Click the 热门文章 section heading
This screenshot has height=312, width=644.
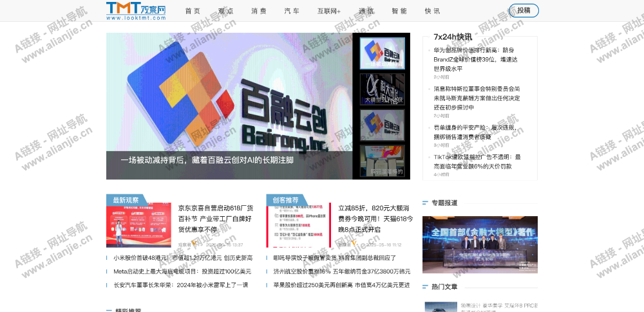[444, 287]
